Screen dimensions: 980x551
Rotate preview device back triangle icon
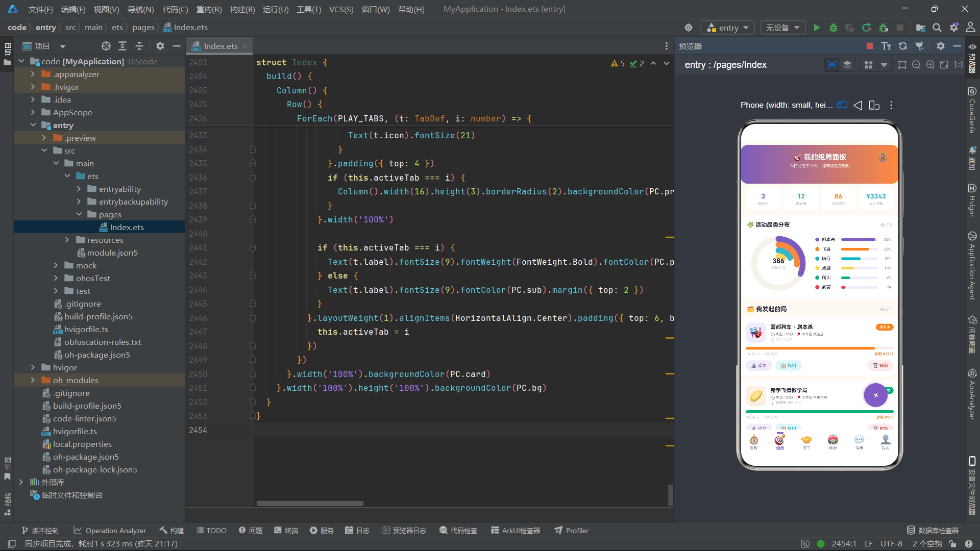click(858, 105)
